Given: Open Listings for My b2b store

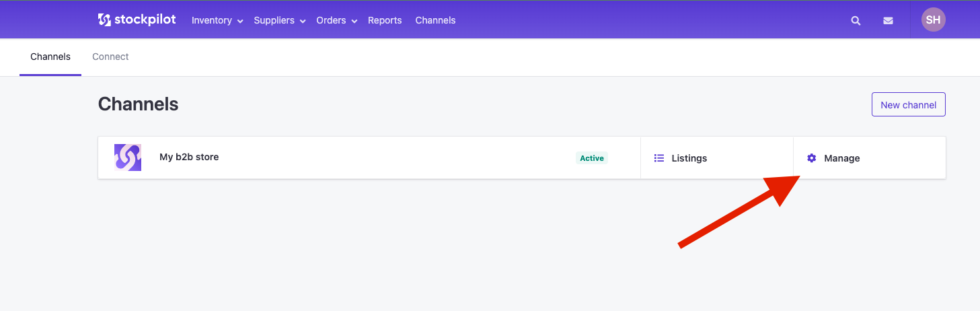Looking at the screenshot, I should [717, 158].
